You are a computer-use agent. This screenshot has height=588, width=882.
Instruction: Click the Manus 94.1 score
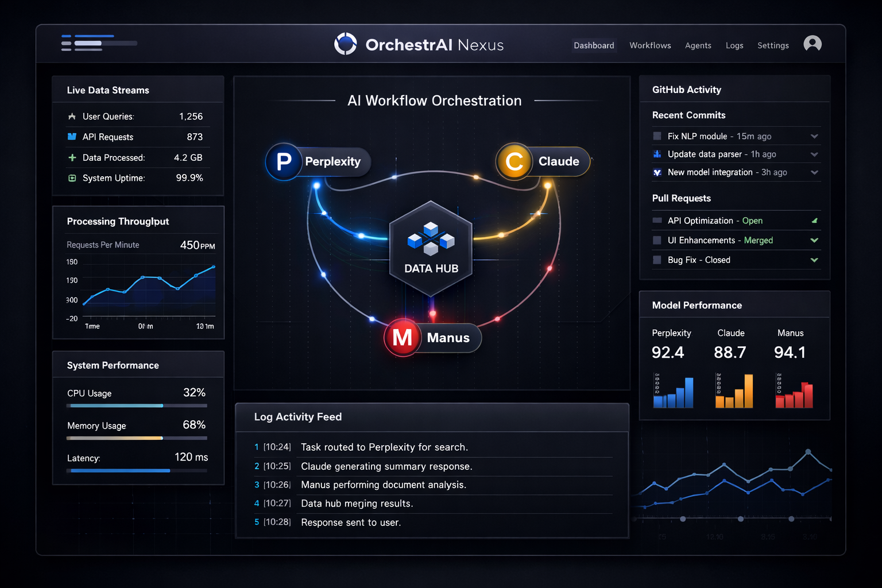pyautogui.click(x=790, y=353)
